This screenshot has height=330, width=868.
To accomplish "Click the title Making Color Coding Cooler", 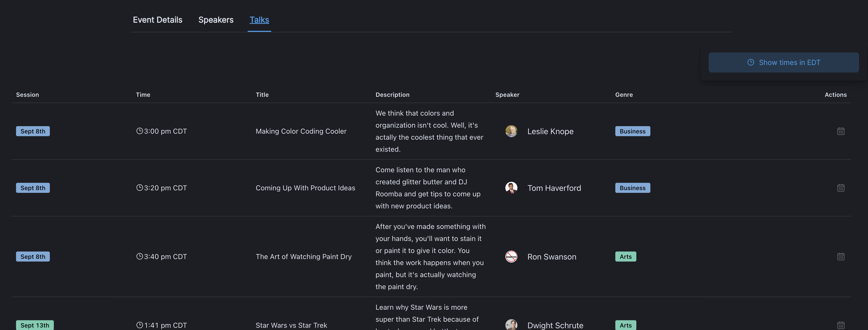I will 301,131.
